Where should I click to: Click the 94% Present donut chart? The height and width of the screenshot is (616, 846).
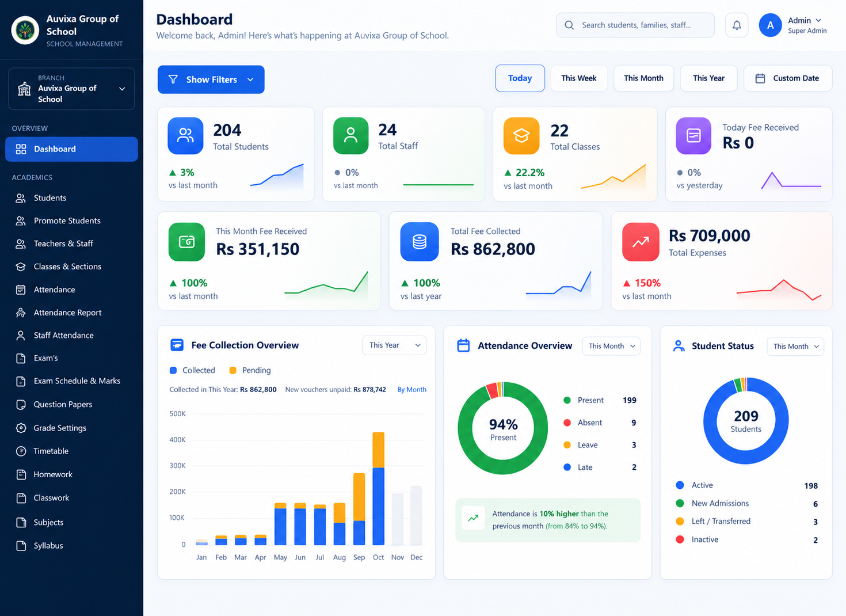(x=503, y=429)
